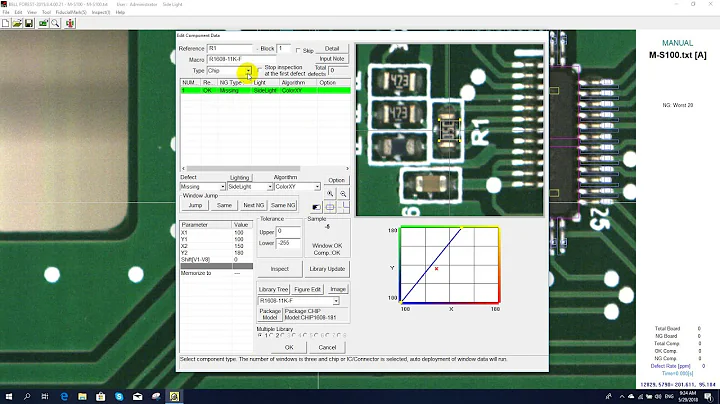This screenshot has height=404, width=720.
Task: Click the Image button
Action: [338, 289]
